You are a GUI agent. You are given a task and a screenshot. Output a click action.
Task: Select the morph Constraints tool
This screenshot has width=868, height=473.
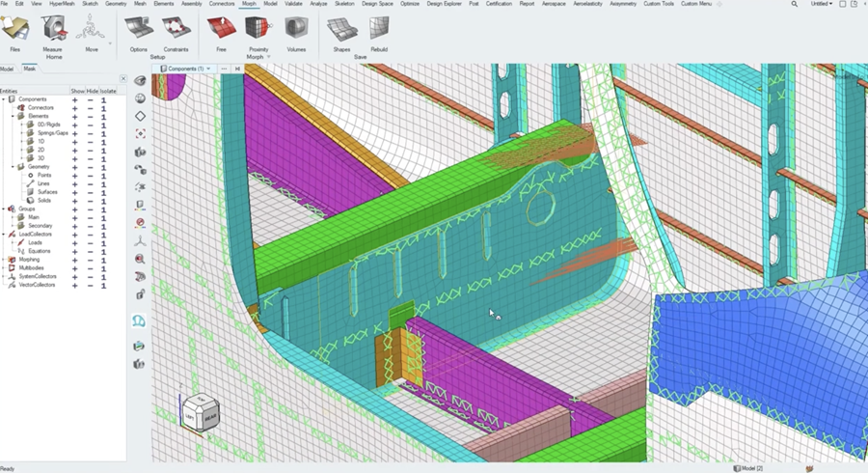pos(176,33)
